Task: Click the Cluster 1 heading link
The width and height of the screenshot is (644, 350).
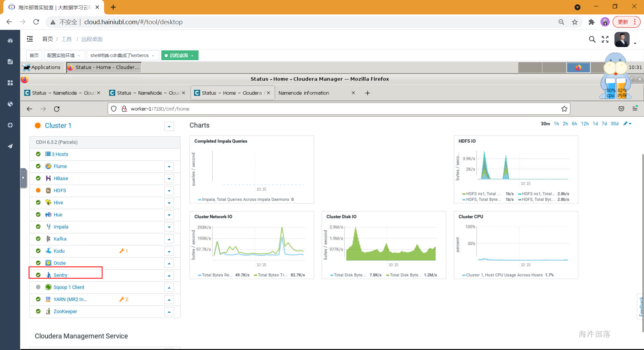Action: coord(58,126)
